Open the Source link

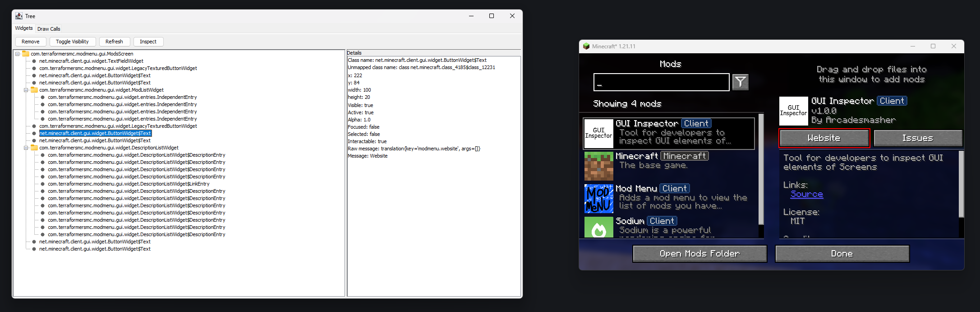806,194
